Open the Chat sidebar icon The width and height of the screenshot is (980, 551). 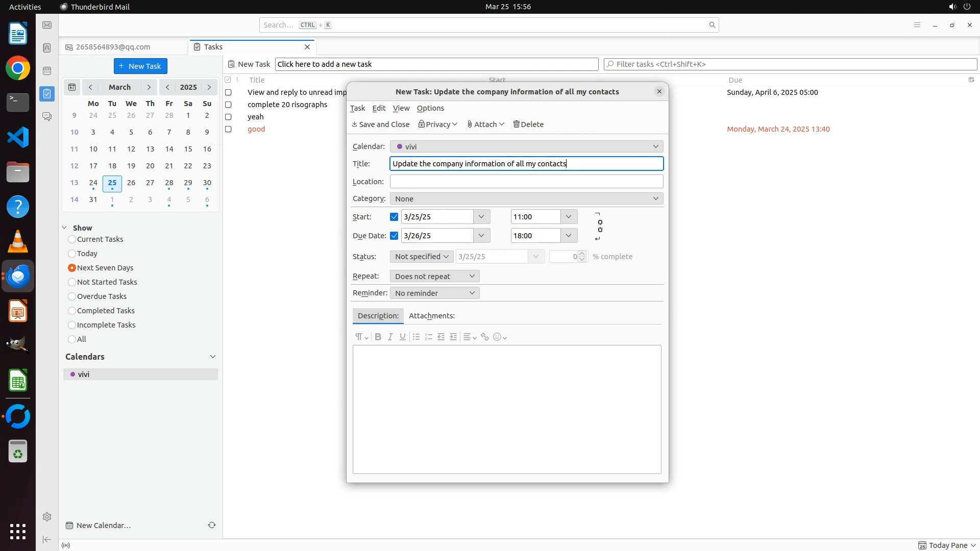coord(47,117)
